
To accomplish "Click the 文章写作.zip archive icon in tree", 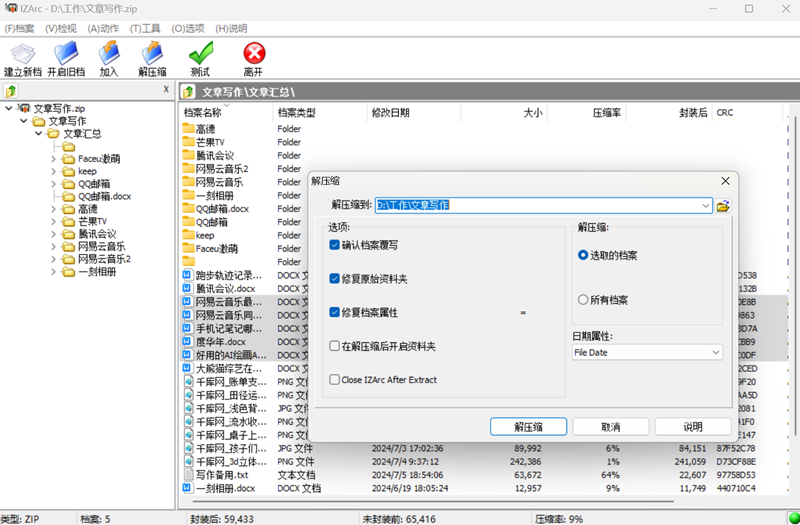I will [x=23, y=108].
